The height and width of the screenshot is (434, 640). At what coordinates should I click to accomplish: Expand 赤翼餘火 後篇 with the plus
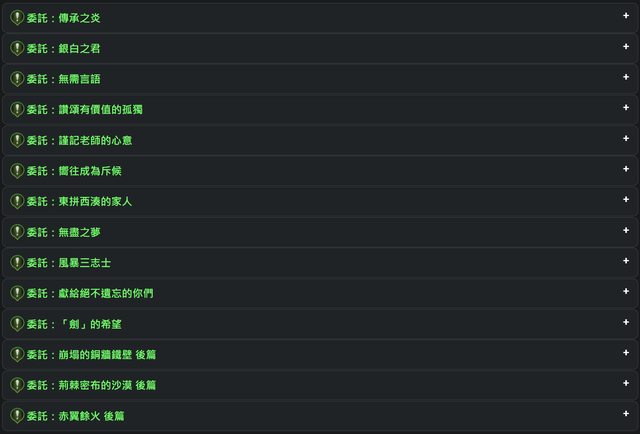(x=626, y=415)
